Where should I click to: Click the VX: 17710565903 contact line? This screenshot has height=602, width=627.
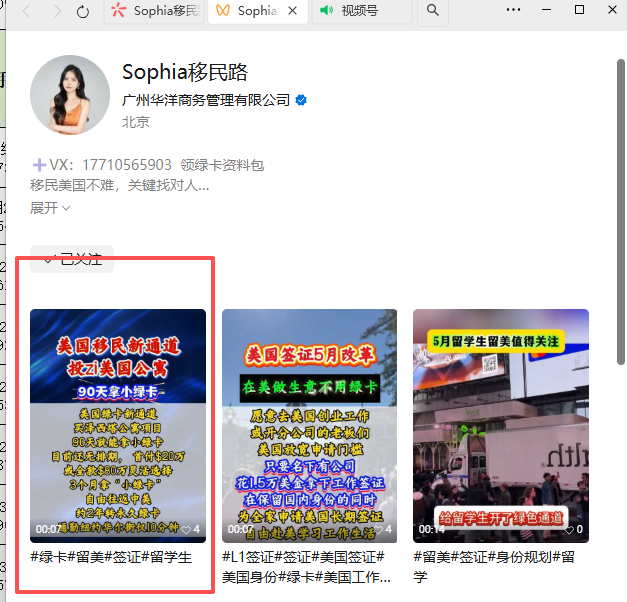(148, 165)
